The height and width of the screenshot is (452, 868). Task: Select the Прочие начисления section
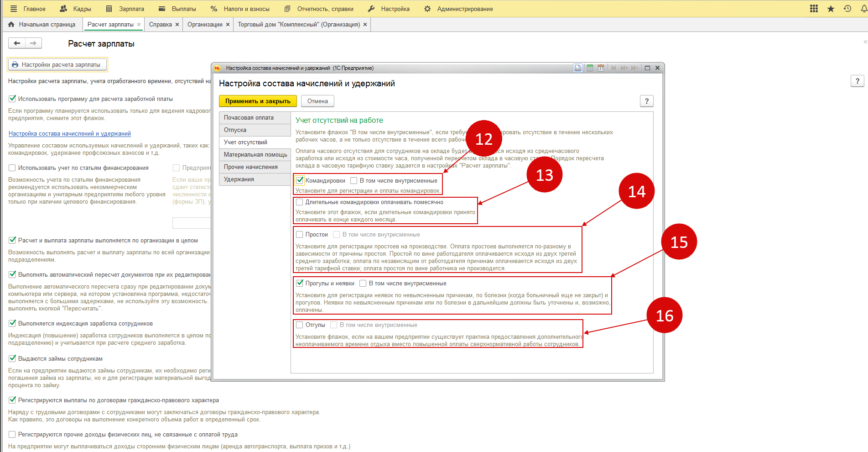pyautogui.click(x=255, y=167)
